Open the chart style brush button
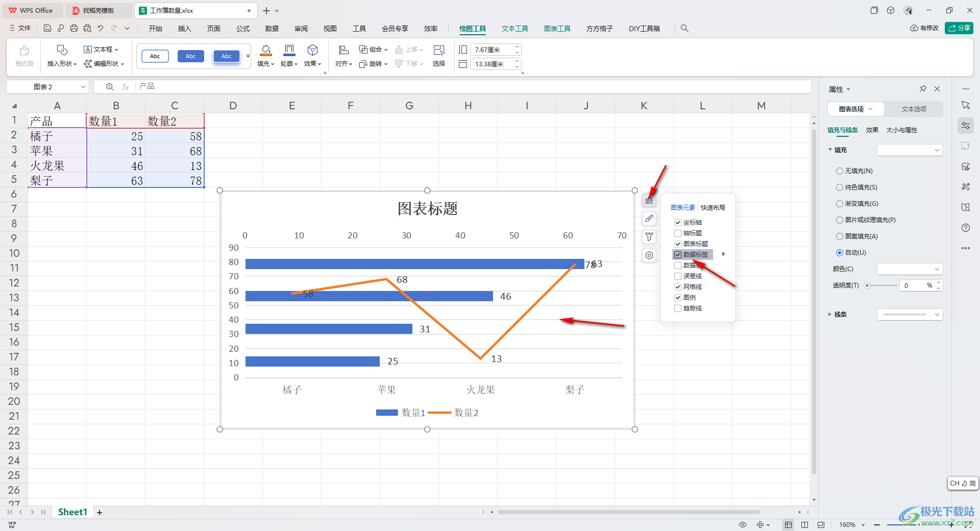Image resolution: width=980 pixels, height=531 pixels. pyautogui.click(x=649, y=219)
